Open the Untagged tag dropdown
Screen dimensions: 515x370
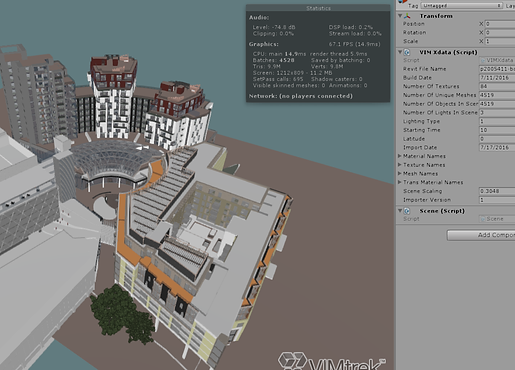click(462, 5)
